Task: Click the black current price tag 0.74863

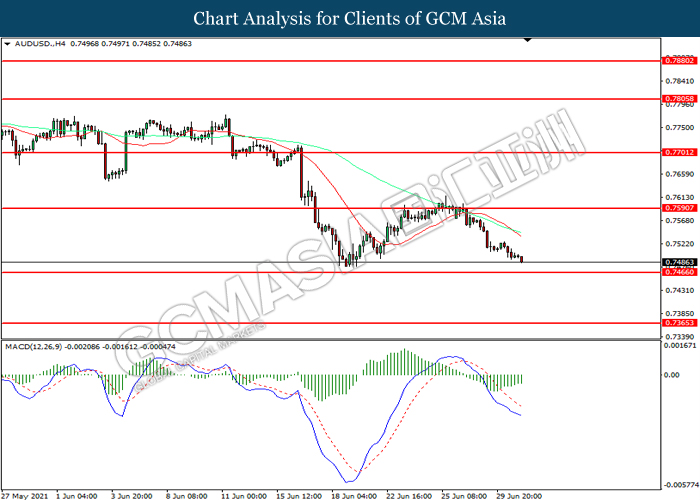Action: 678,262
